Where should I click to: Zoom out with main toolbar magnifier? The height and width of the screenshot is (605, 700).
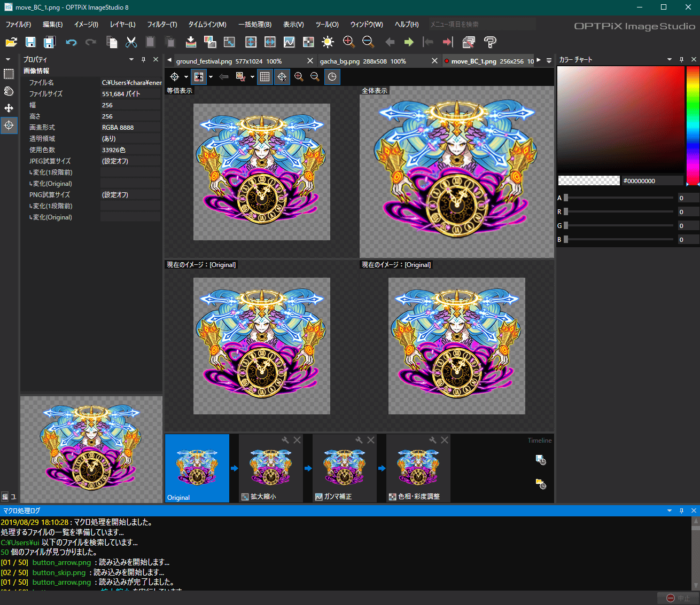[x=368, y=42]
